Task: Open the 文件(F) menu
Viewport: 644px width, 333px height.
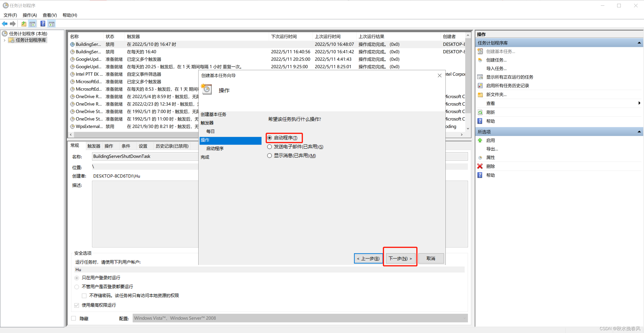Action: [10, 15]
